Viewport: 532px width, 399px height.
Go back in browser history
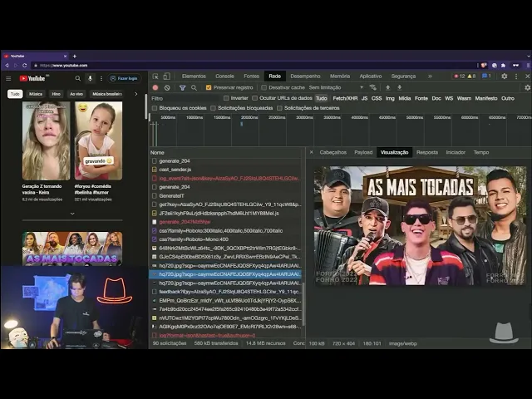click(x=7, y=66)
